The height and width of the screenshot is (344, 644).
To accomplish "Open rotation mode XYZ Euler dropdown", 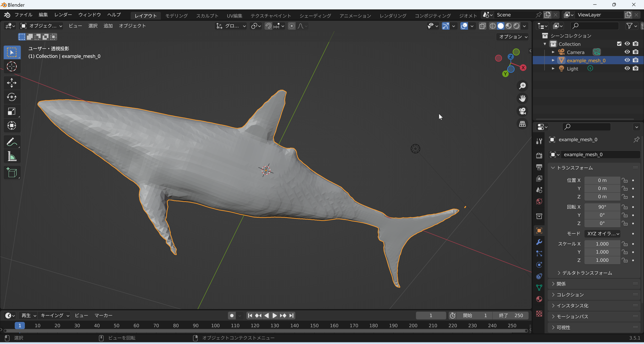I will (602, 234).
